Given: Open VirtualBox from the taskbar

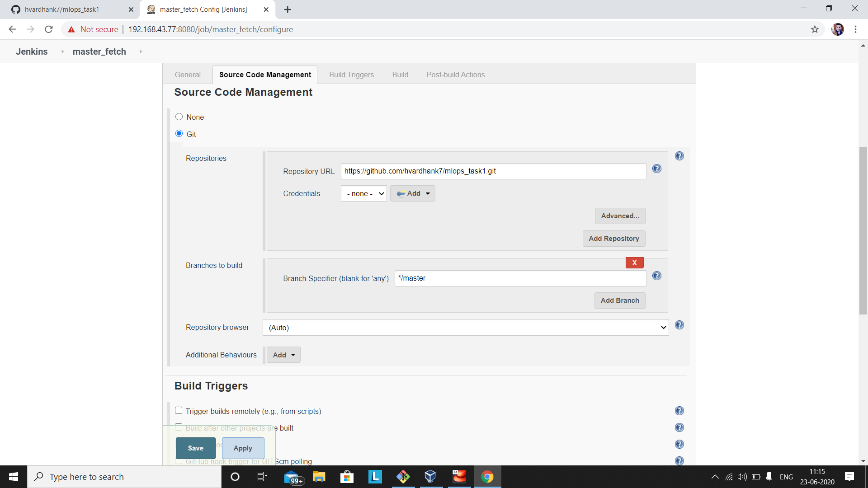Looking at the screenshot, I should (431, 477).
